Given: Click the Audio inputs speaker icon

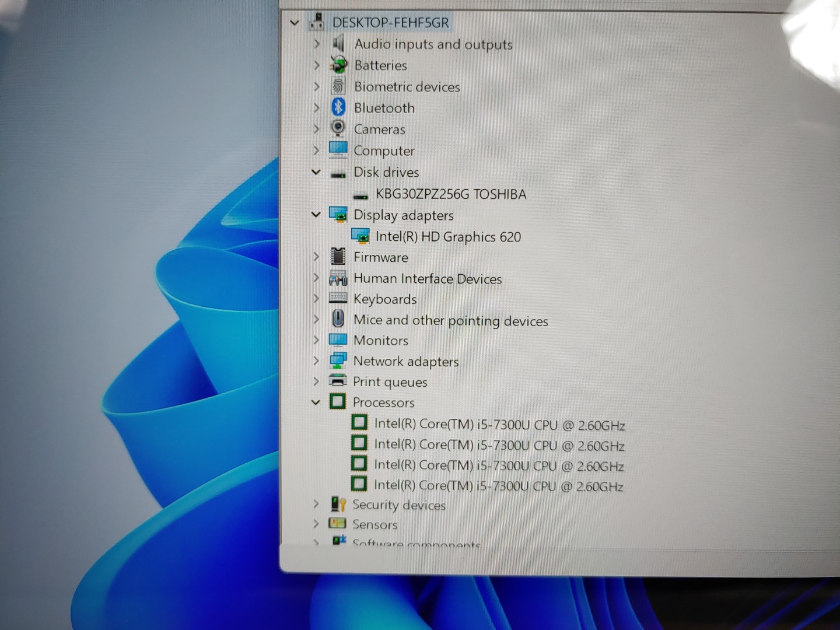Looking at the screenshot, I should (x=338, y=43).
